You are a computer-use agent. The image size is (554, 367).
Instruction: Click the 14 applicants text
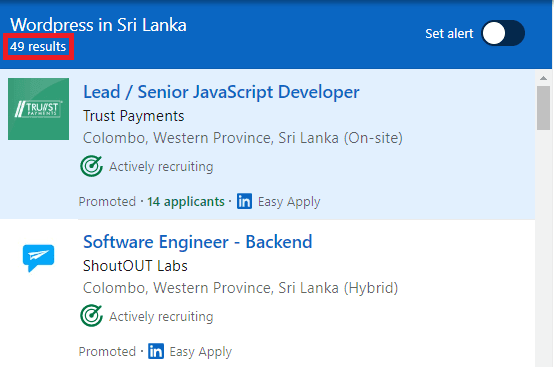[x=186, y=202]
